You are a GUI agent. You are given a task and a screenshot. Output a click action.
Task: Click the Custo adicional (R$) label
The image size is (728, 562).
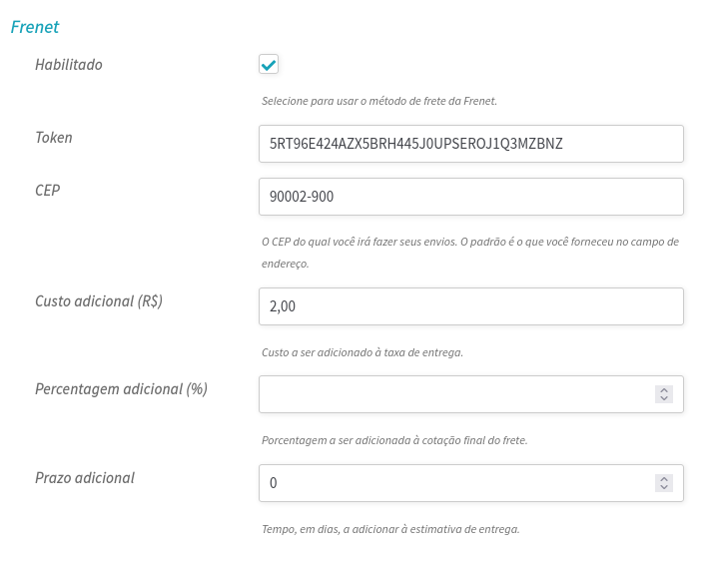pyautogui.click(x=98, y=300)
